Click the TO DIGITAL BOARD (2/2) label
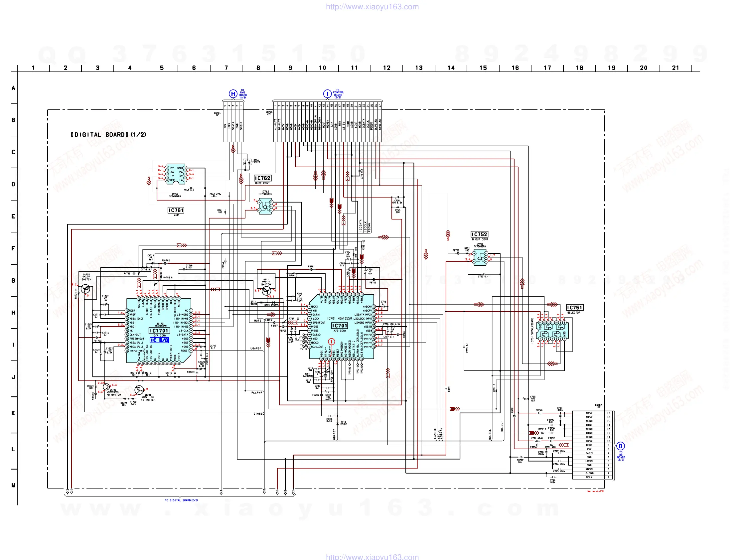 (x=181, y=500)
